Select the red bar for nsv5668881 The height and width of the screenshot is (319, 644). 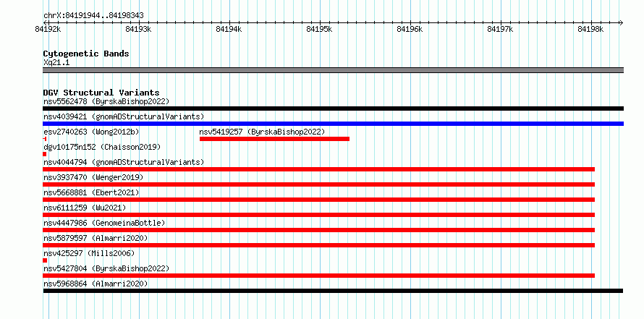click(x=318, y=200)
